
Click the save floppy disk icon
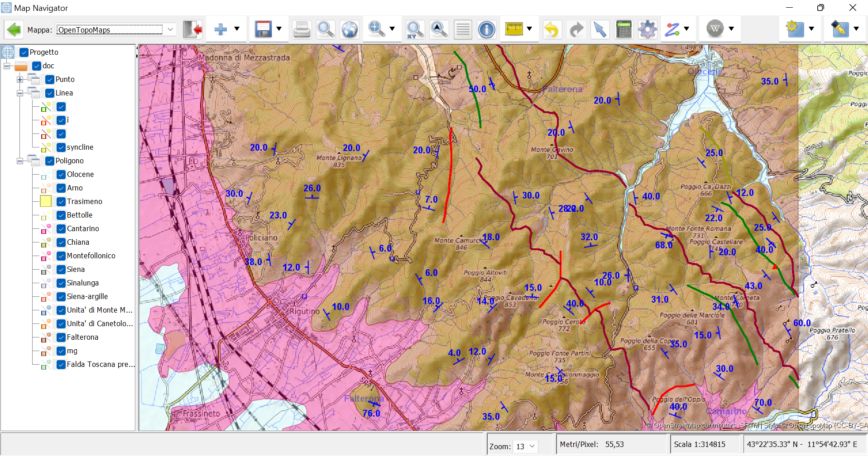point(263,29)
